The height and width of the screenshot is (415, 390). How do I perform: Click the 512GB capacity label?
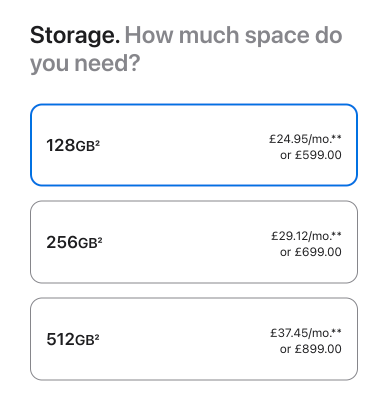(73, 339)
